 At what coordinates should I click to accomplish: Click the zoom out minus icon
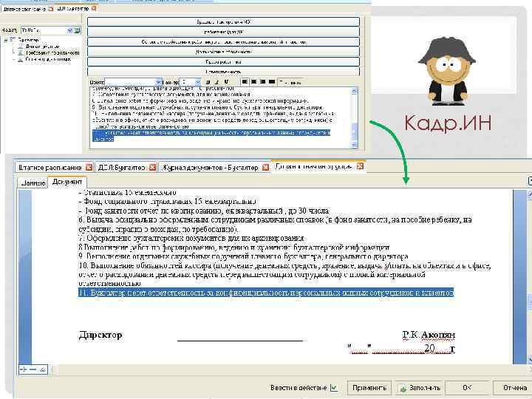tap(33, 369)
